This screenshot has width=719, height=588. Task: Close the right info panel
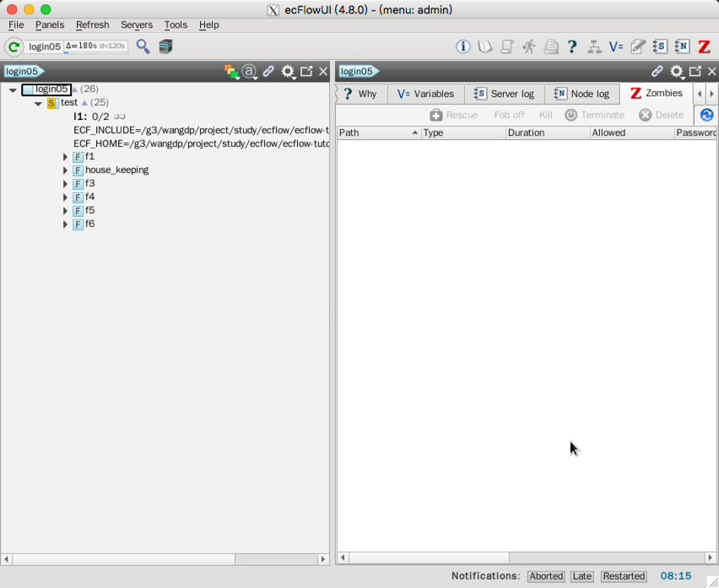pyautogui.click(x=711, y=71)
